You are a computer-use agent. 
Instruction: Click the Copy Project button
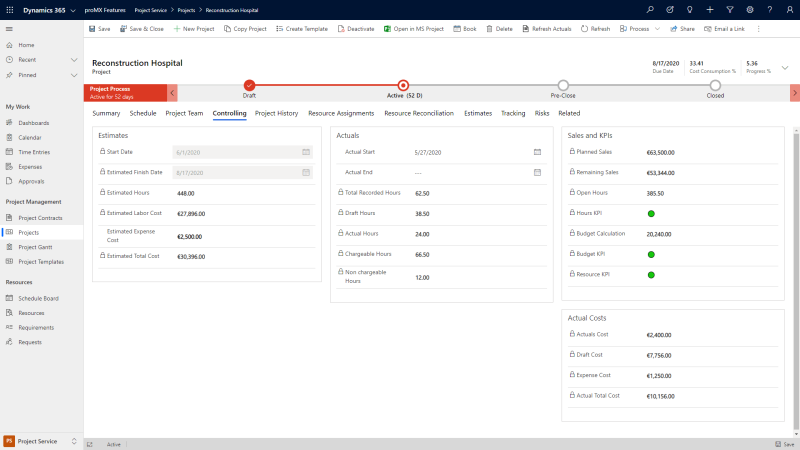coord(245,29)
